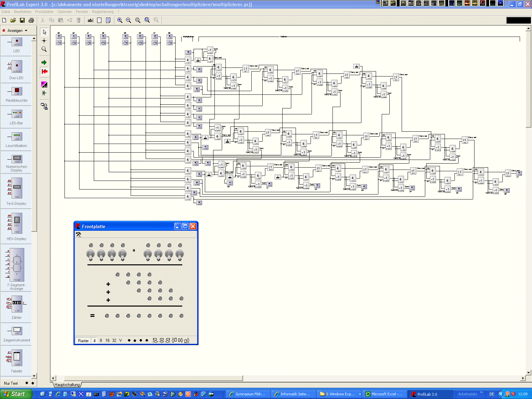
Task: Pick the 7-Segment-Anzeige component
Action: coord(16,269)
